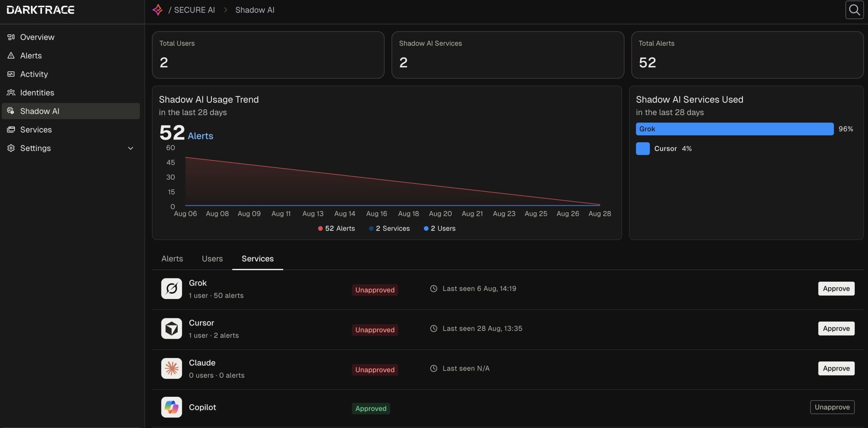Click the Approved badge on Copilot
Image resolution: width=868 pixels, height=428 pixels.
point(371,409)
